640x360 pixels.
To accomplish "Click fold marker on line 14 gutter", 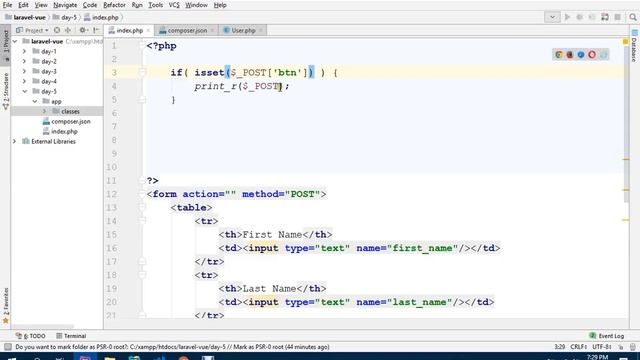I will [142, 221].
